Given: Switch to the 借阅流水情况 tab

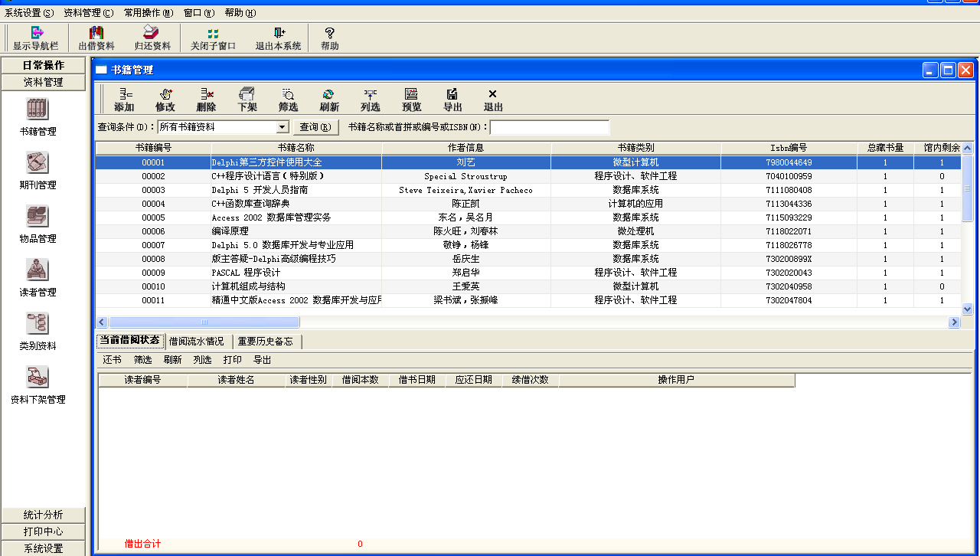Looking at the screenshot, I should pos(197,342).
